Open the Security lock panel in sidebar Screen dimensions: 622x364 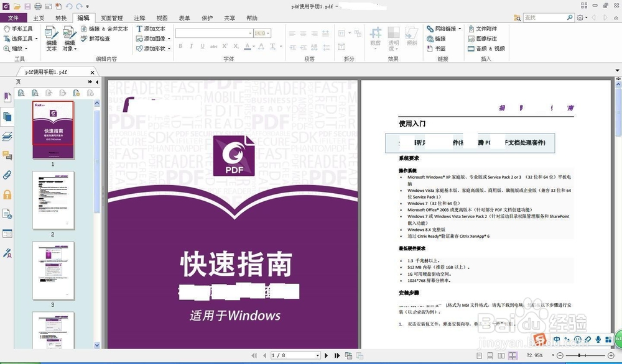pos(7,194)
